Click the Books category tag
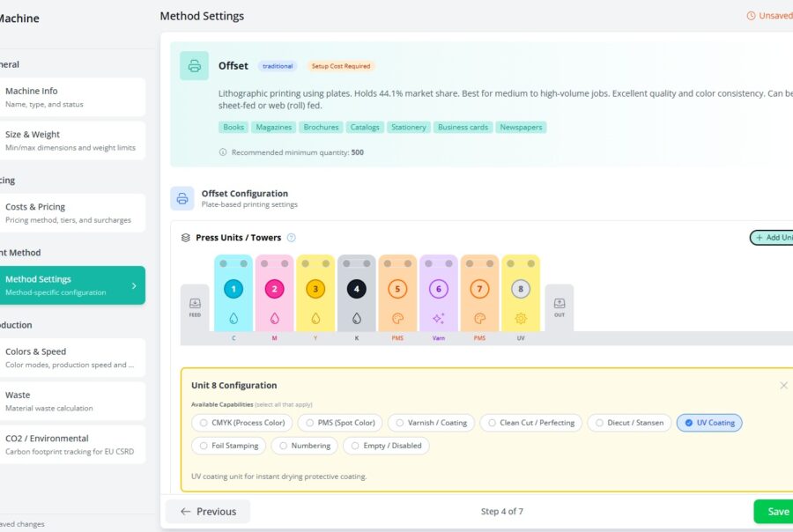793x532 pixels. [x=233, y=127]
